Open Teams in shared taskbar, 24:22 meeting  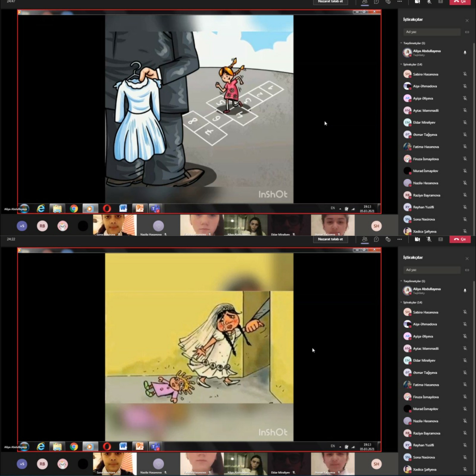coord(156,447)
